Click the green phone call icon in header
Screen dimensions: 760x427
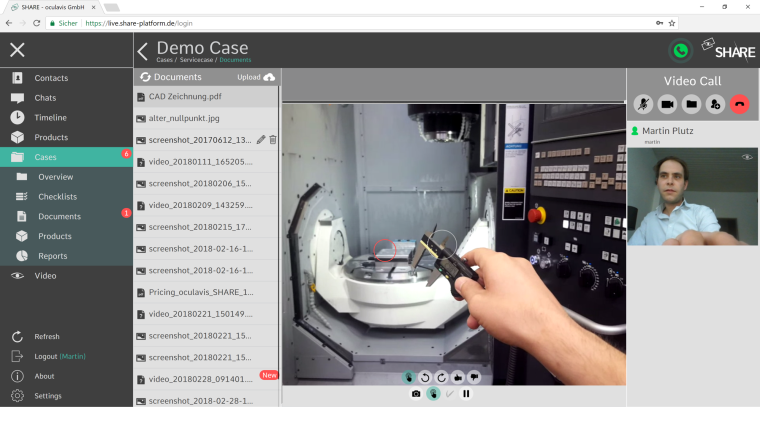[x=681, y=51]
